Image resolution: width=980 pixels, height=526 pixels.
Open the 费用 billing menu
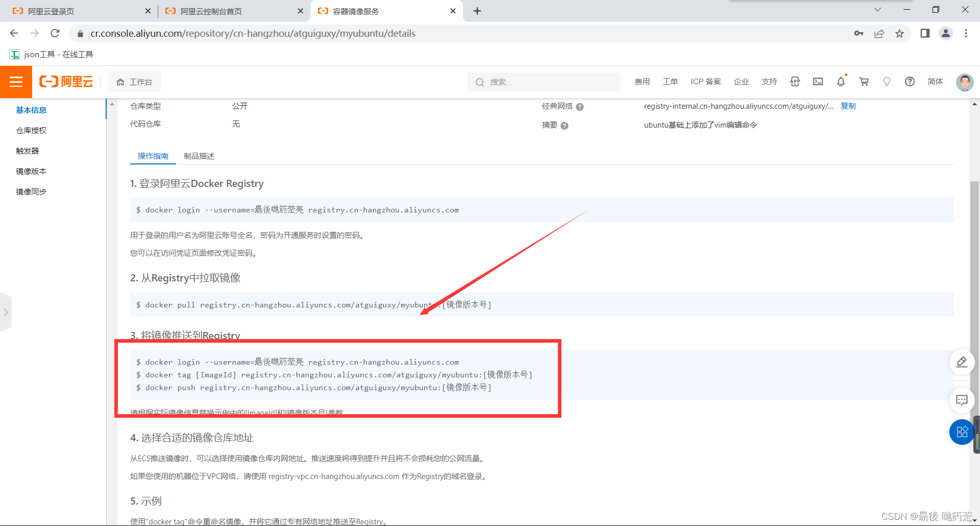pyautogui.click(x=642, y=82)
